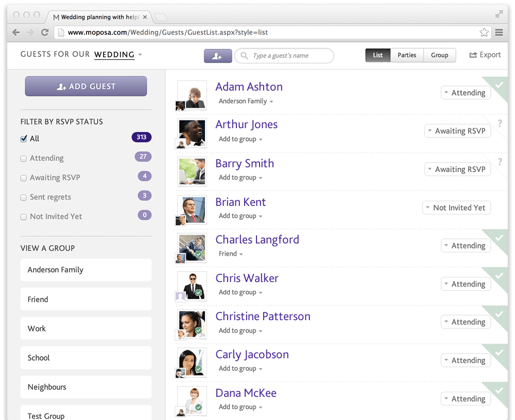This screenshot has height=420, width=515.
Task: Click the purple add-person icon beside search
Action: click(218, 56)
